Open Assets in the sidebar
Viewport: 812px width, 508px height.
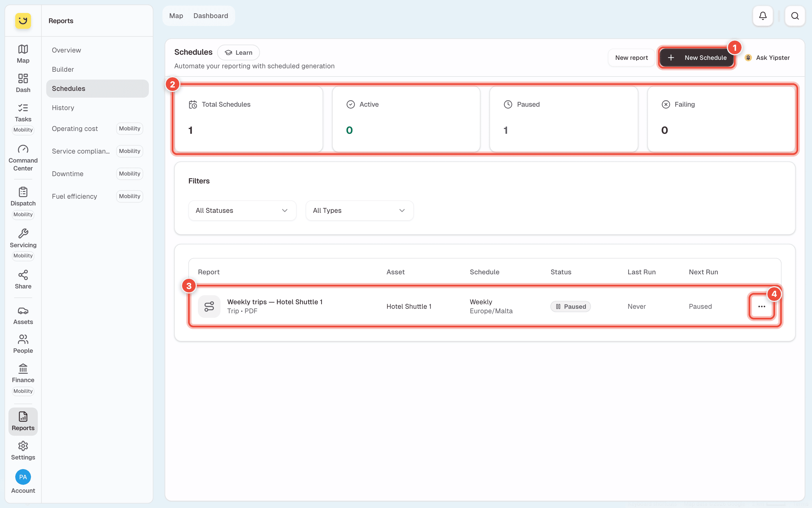tap(23, 315)
